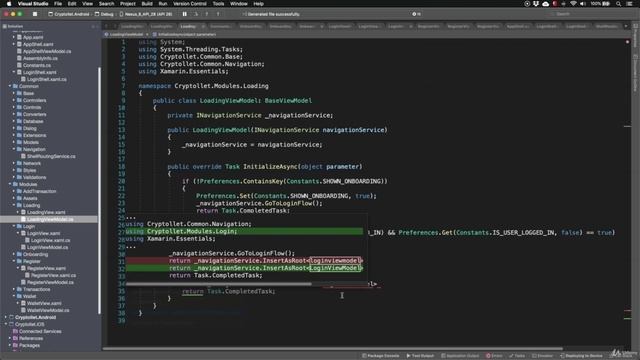
Task: Click the Stop debugging square button
Action: point(35,14)
